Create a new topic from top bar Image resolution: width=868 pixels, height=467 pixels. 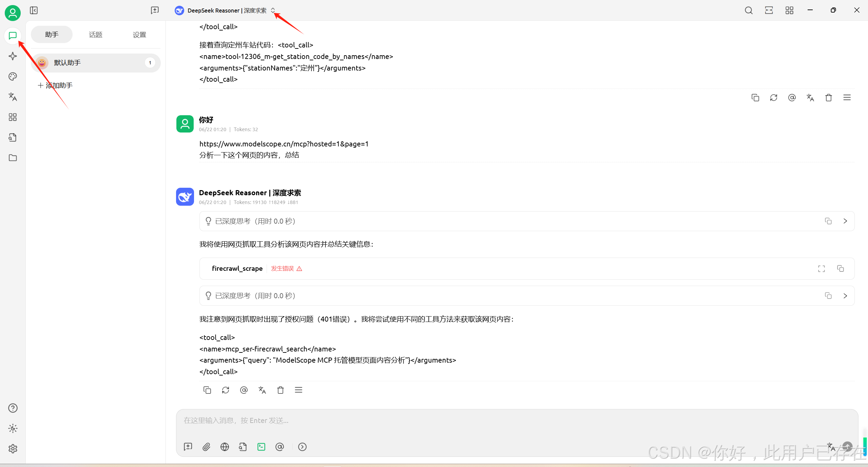point(155,10)
